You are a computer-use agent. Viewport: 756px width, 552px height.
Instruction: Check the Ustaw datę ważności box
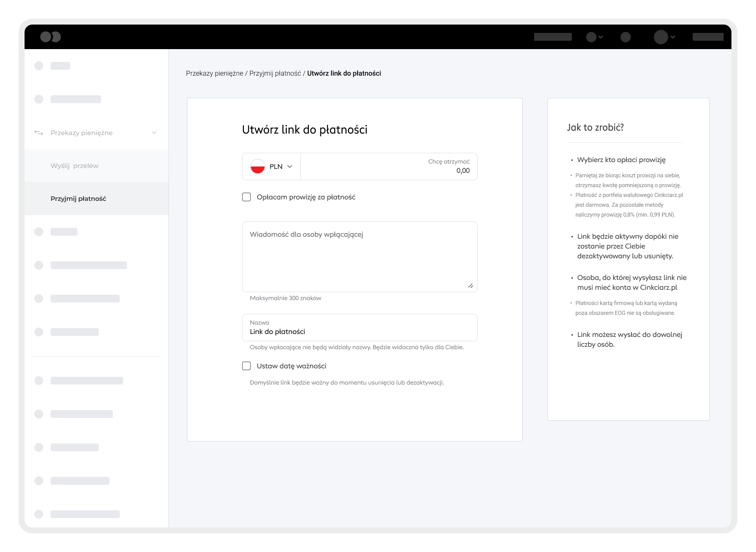tap(246, 366)
